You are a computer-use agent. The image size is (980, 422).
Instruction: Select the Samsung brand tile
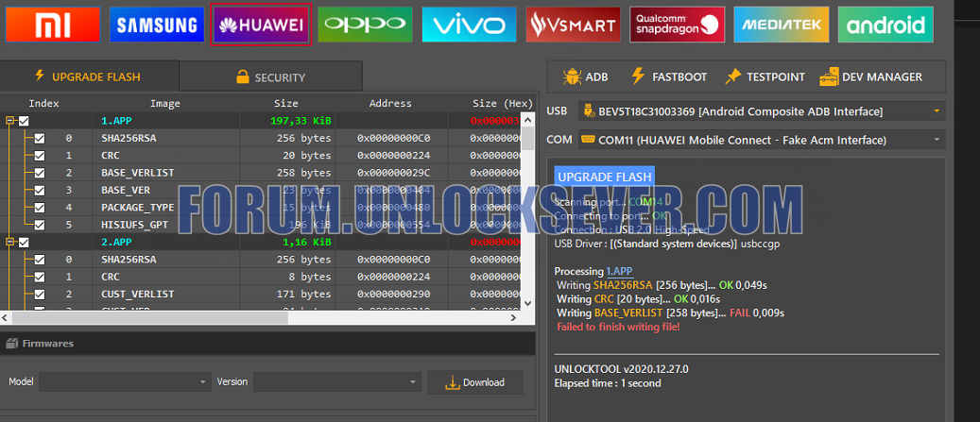(x=157, y=25)
